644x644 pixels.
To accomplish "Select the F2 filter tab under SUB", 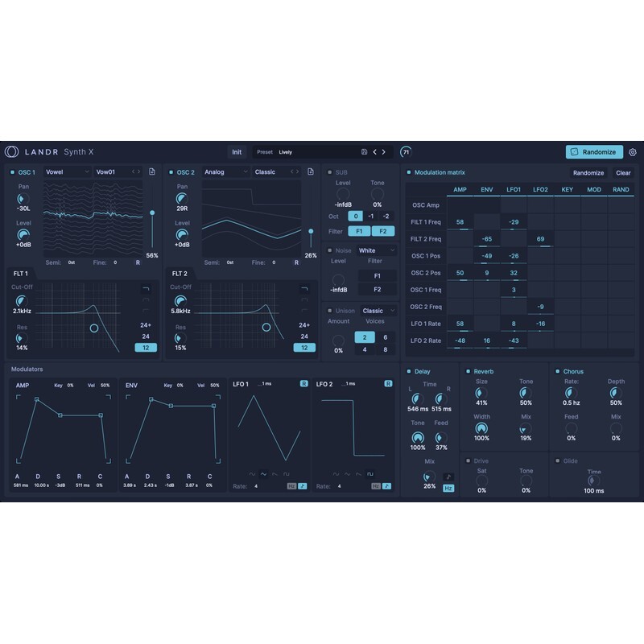I will click(384, 231).
